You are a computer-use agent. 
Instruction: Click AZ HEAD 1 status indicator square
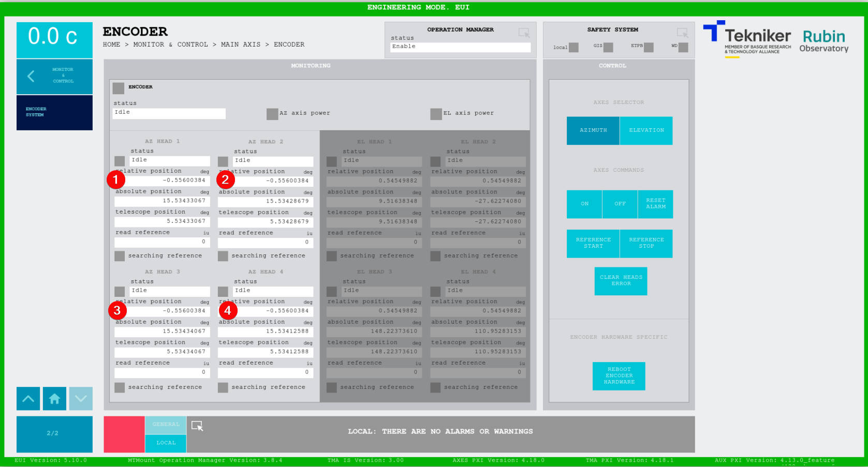(x=120, y=161)
